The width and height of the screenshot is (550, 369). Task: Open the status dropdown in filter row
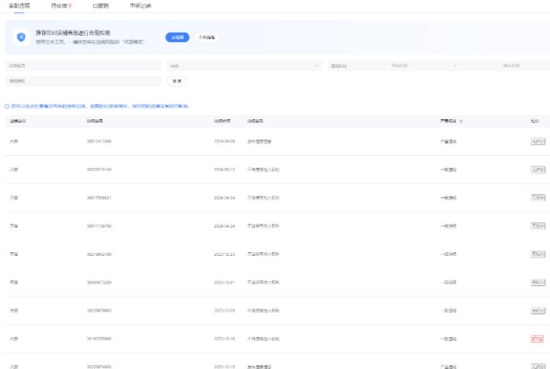click(x=244, y=66)
